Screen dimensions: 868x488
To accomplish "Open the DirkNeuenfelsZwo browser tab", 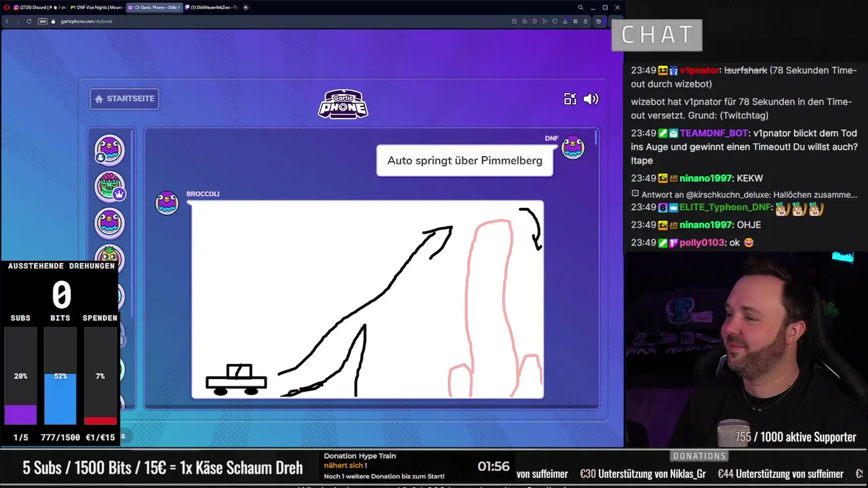I will (212, 7).
